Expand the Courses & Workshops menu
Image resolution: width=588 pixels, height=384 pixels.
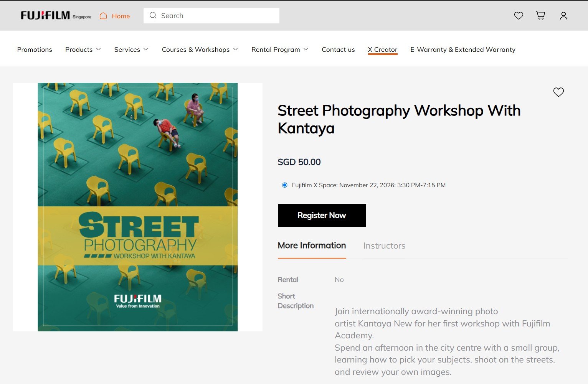coord(200,49)
